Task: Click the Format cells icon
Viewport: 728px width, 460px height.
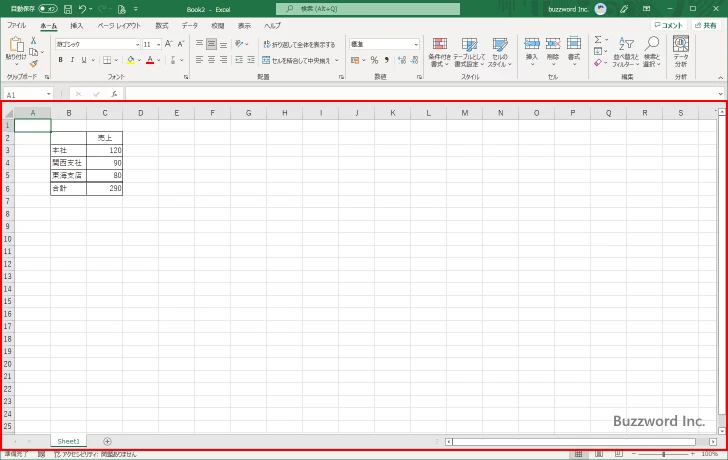Action: coord(574,44)
